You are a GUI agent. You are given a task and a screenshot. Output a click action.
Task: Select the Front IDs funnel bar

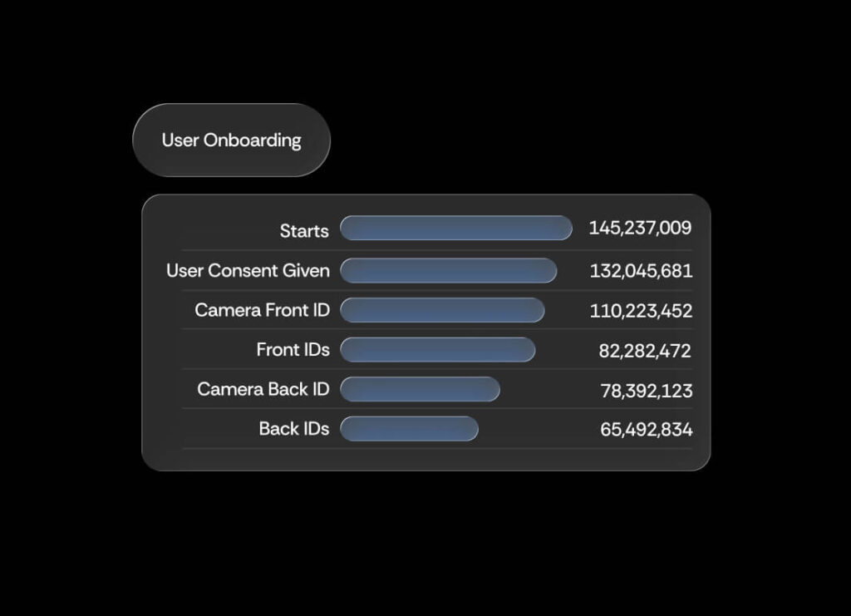pos(437,350)
